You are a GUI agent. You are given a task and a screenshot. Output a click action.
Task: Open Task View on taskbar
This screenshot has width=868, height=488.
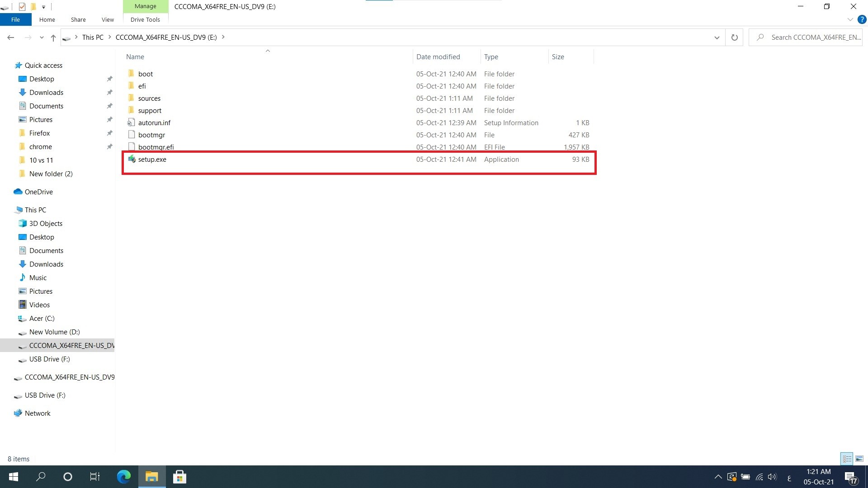(x=95, y=477)
